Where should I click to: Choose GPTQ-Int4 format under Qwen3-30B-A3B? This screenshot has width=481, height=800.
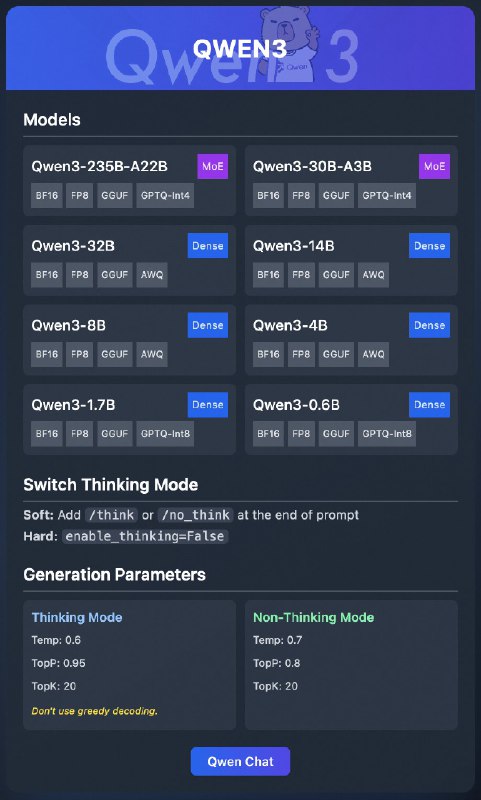(x=387, y=195)
